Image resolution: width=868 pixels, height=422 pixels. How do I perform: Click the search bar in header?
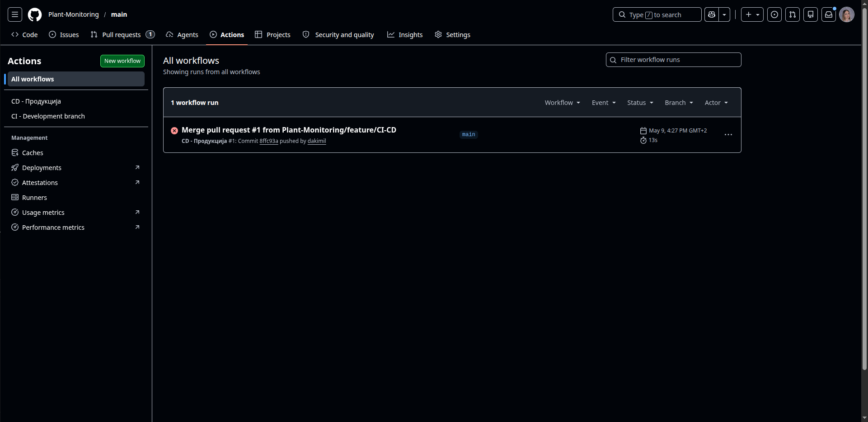click(x=657, y=14)
